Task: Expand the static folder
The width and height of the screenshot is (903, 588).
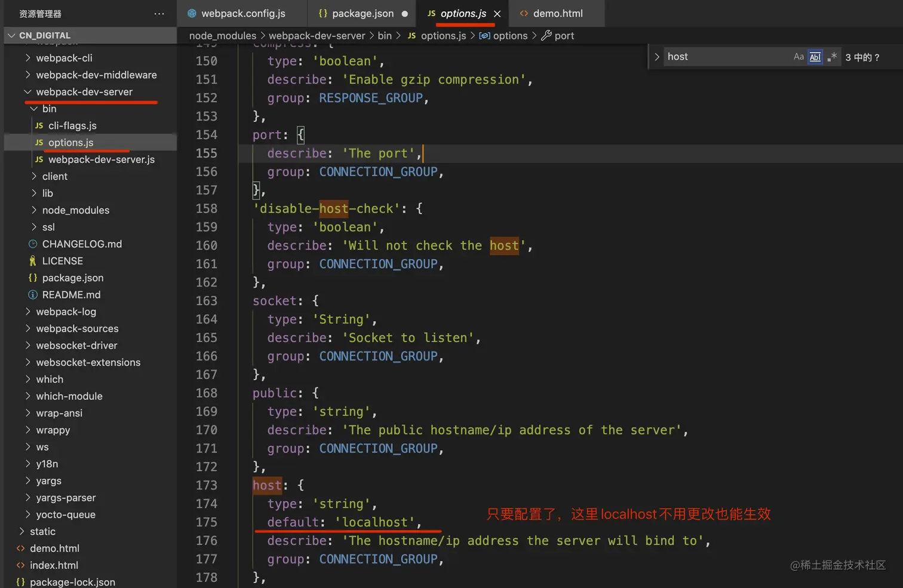Action: (42, 532)
